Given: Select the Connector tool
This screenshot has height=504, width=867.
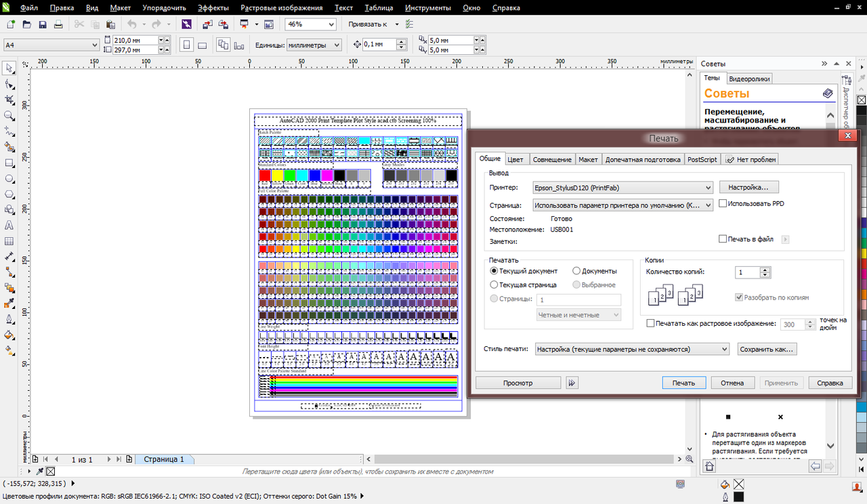Looking at the screenshot, I should 9,272.
